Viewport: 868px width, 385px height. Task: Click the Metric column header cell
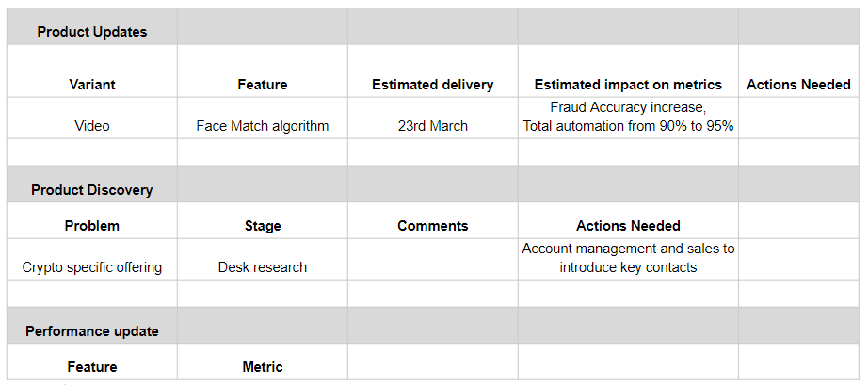[x=263, y=367]
